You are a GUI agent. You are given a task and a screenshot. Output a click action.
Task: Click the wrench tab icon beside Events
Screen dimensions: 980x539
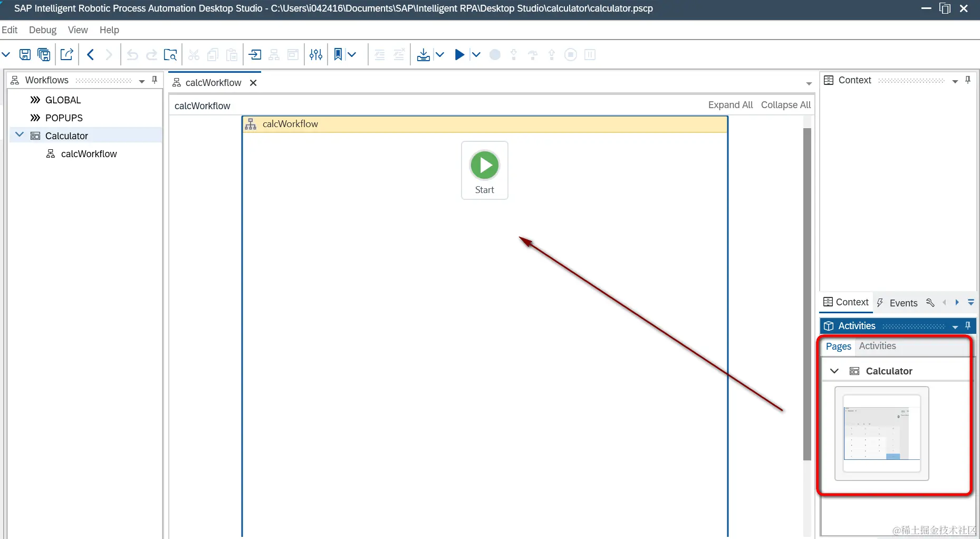point(930,303)
